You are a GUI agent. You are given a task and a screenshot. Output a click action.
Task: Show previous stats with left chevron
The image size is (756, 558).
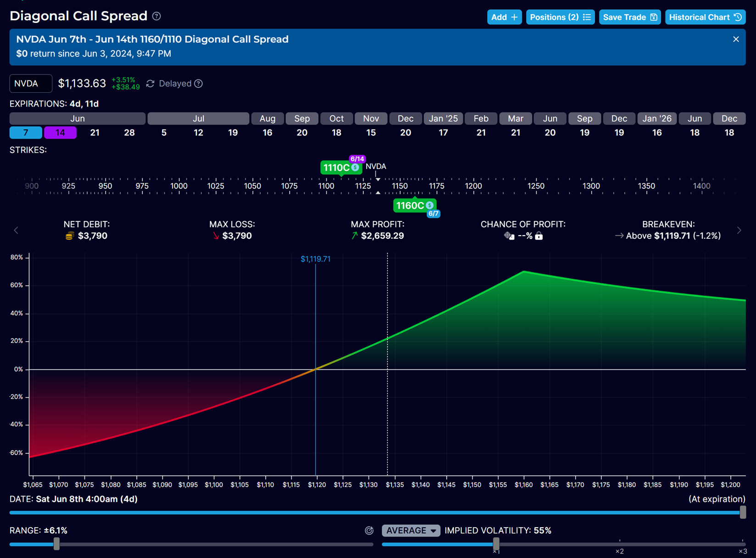(x=16, y=231)
